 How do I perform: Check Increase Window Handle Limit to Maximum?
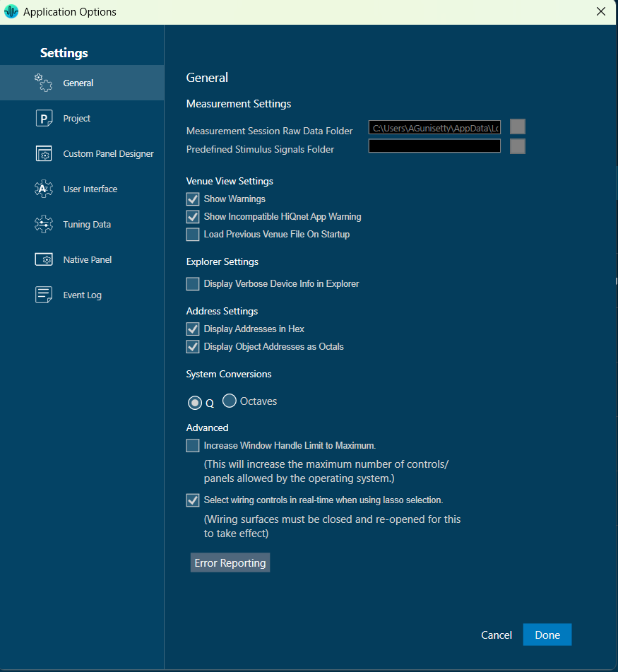(193, 446)
